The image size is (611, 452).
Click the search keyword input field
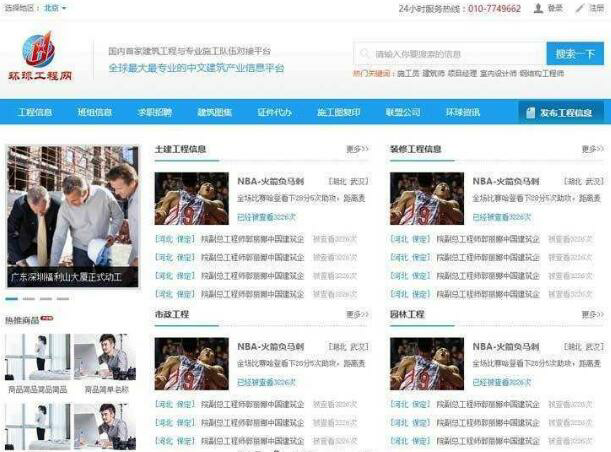tap(450, 53)
